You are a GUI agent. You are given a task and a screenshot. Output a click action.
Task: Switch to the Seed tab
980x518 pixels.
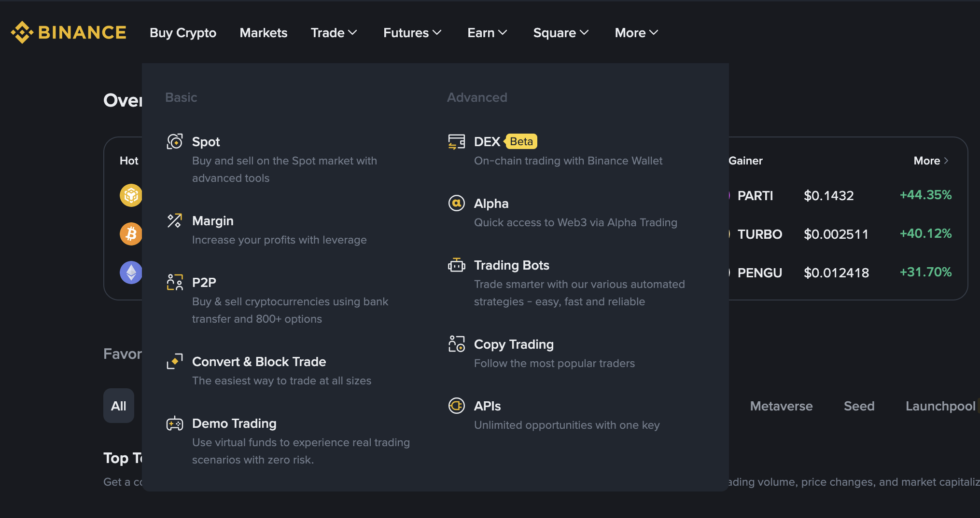coord(859,406)
